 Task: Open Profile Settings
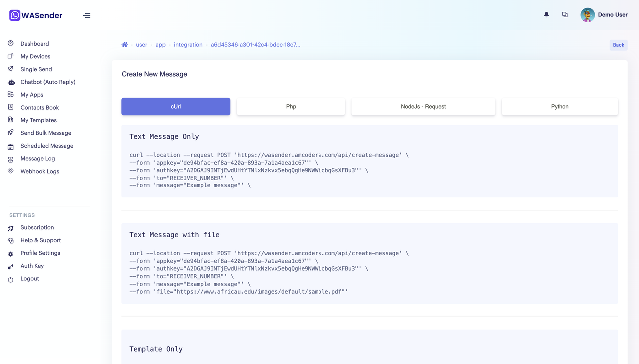(40, 253)
